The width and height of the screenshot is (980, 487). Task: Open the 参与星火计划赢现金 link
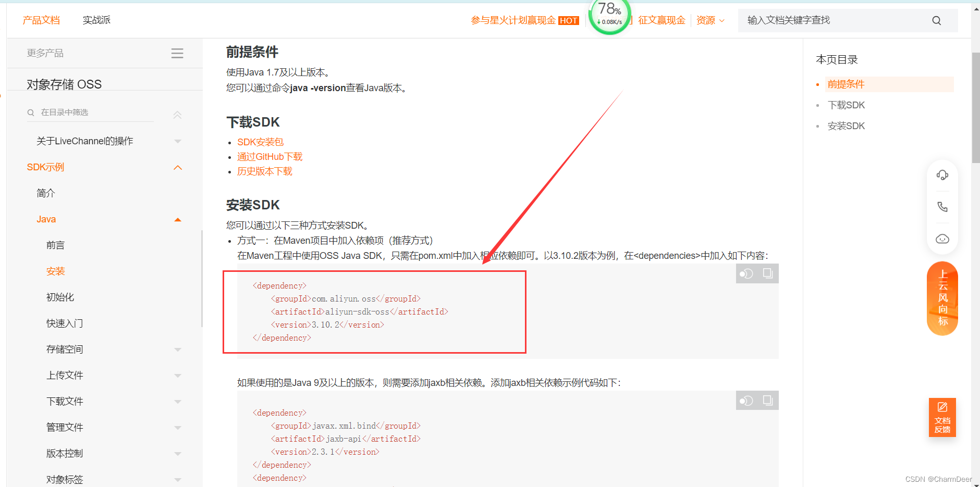(x=513, y=20)
